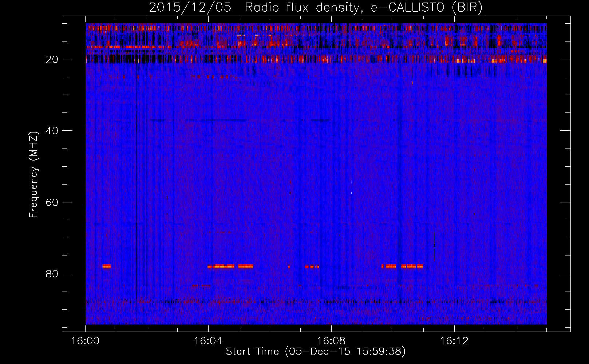
Task: Click the "16:08" time tick label
Action: 331,341
